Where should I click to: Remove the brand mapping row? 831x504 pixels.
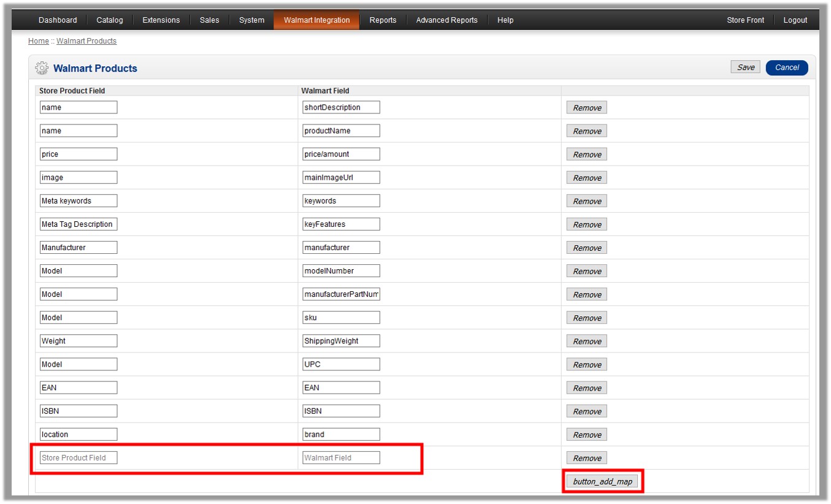[x=587, y=434]
